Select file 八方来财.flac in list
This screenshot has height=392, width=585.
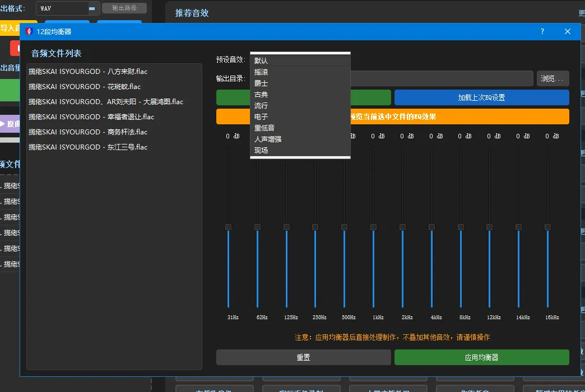(114, 71)
